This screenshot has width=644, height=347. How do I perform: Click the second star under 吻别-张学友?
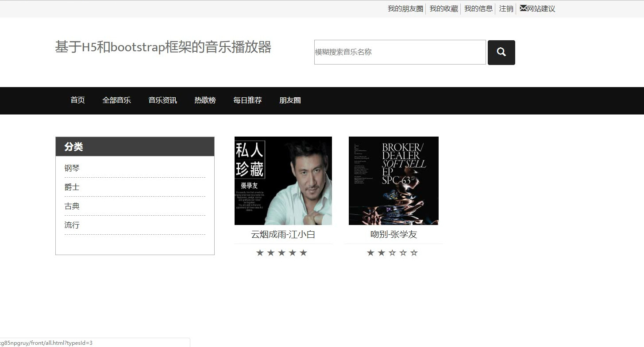click(382, 253)
